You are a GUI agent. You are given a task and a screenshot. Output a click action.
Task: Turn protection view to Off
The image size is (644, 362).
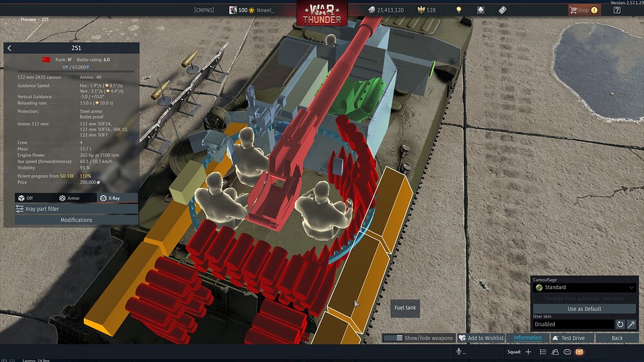26,198
